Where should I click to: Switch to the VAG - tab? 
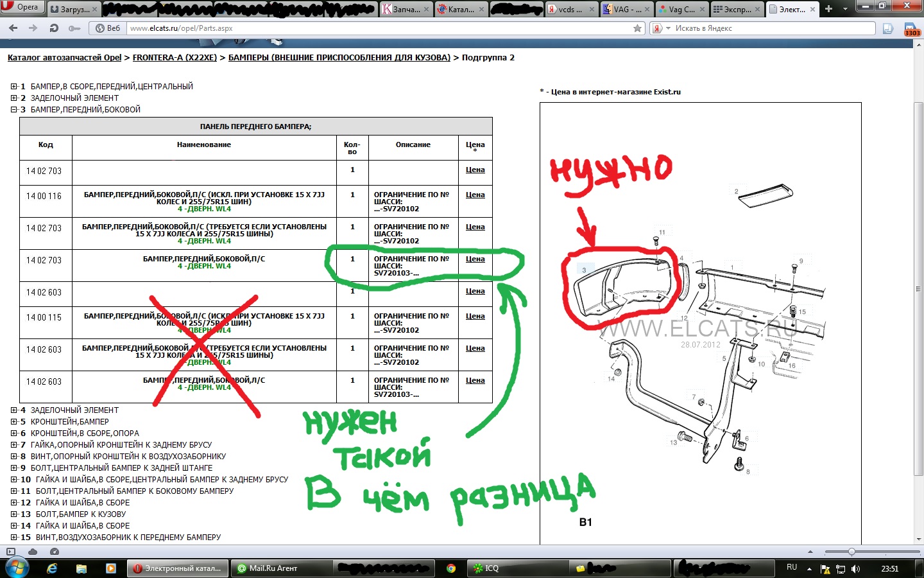[626, 9]
